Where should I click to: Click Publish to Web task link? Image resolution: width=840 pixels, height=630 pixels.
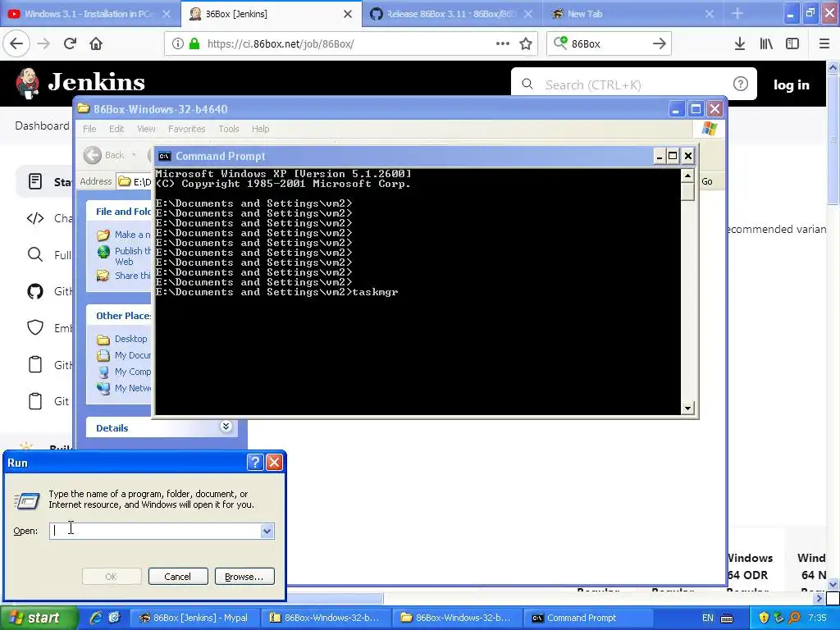click(x=132, y=256)
